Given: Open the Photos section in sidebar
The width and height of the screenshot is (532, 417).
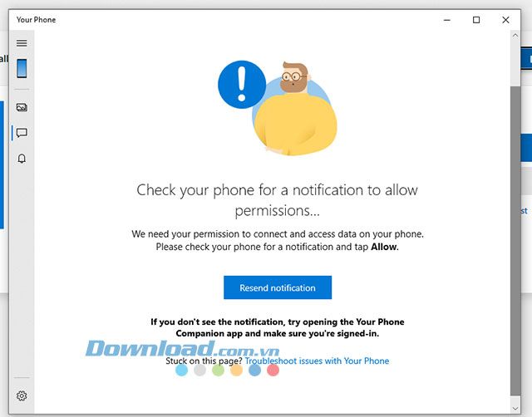Looking at the screenshot, I should pyautogui.click(x=22, y=107).
